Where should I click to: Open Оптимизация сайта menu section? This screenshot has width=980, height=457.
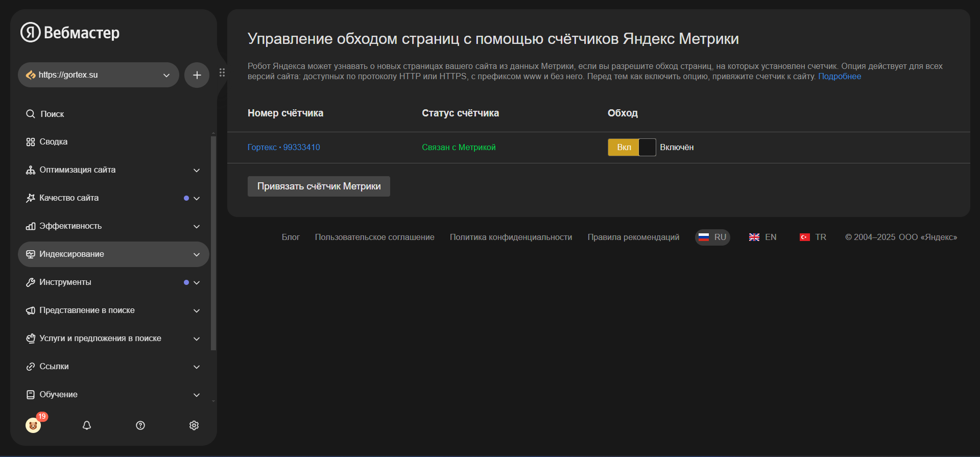click(113, 170)
